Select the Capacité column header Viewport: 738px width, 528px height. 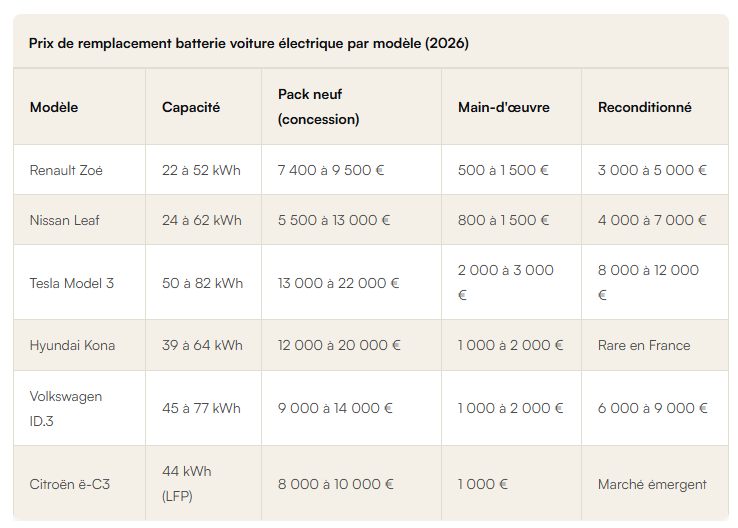(x=191, y=107)
